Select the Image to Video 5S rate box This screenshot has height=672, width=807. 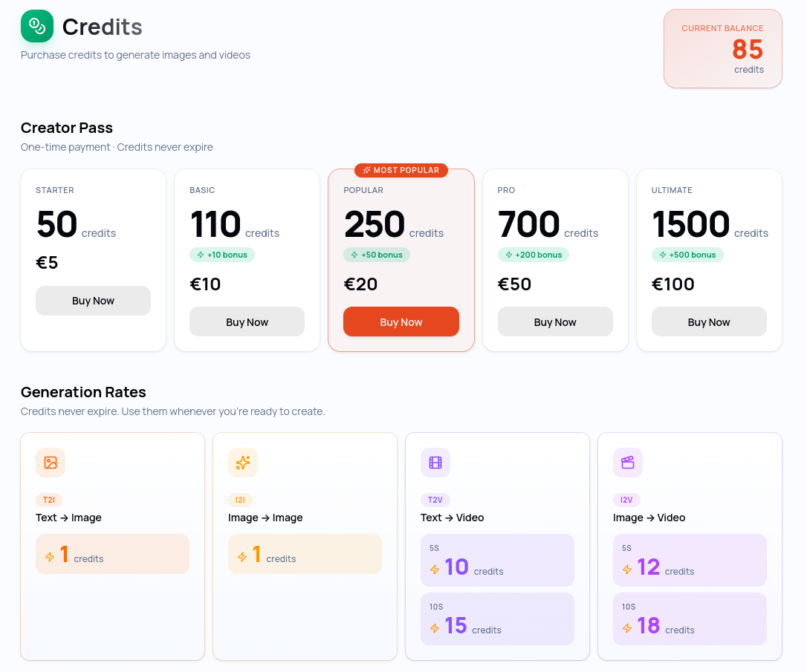(690, 561)
